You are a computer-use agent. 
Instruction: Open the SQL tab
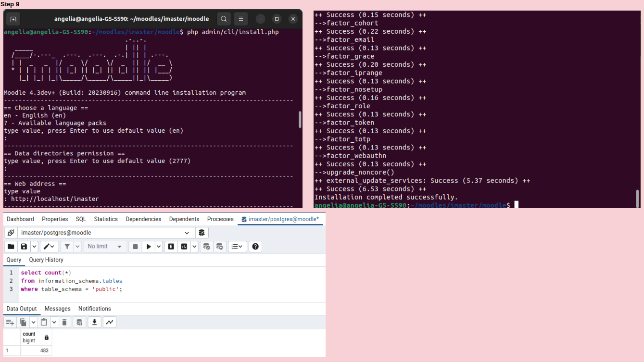(81, 219)
